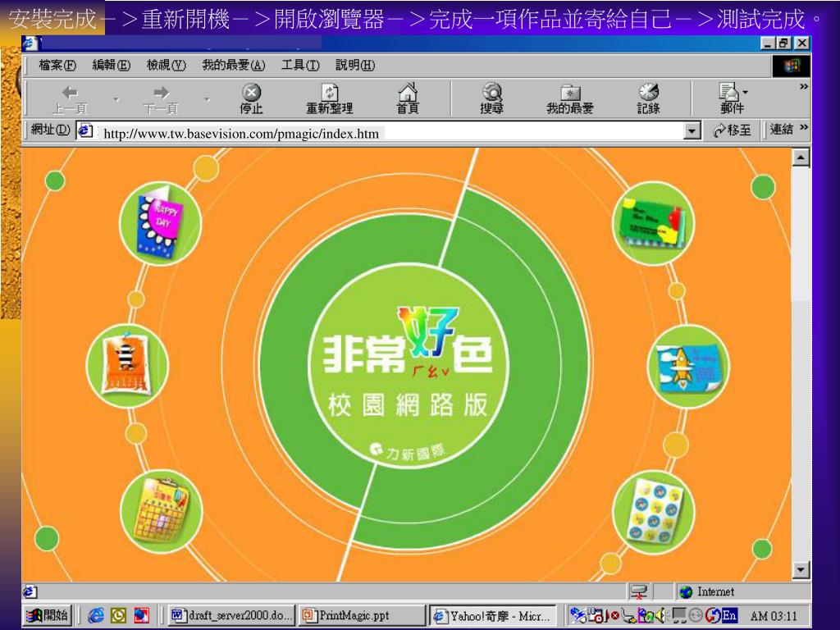Open the 搜尋 search panel

point(491,99)
